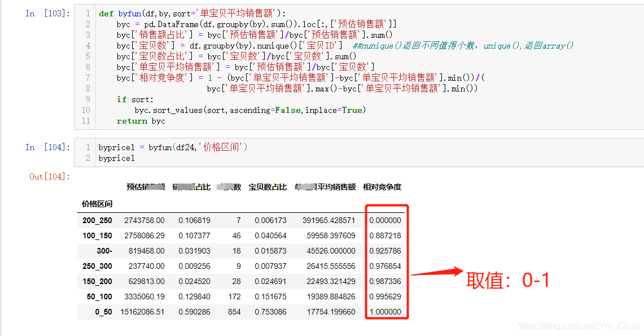The height and width of the screenshot is (336, 644).
Task: Click the value 2758086.29
Action: tap(144, 235)
